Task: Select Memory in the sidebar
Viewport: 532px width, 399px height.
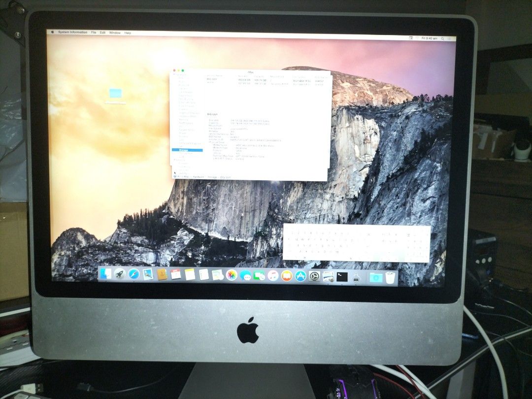Action: tap(183, 119)
